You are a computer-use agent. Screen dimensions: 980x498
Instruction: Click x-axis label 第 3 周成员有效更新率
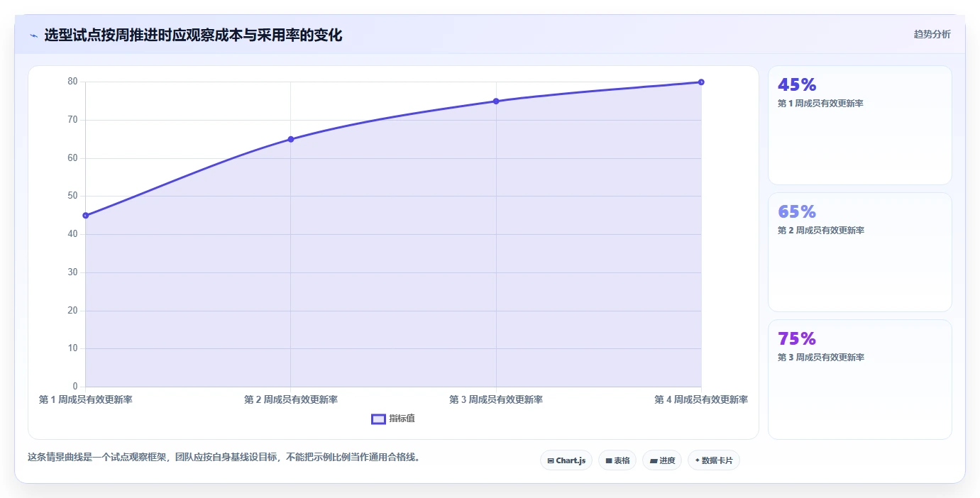click(x=496, y=400)
